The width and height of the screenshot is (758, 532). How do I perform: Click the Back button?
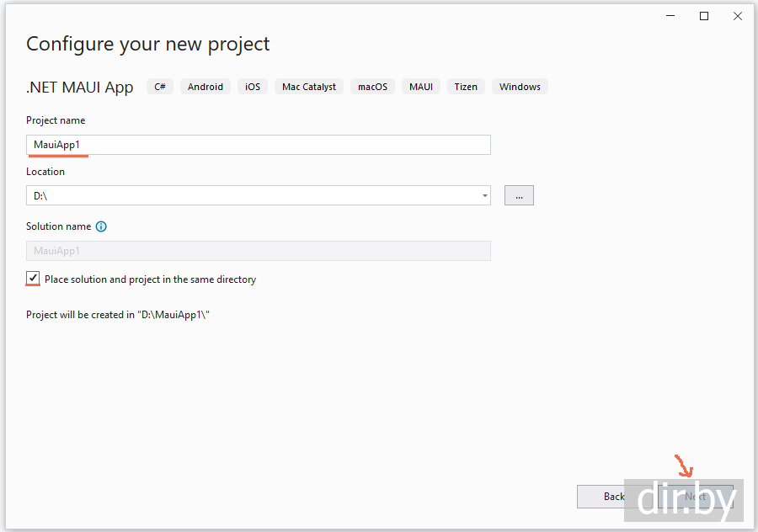point(601,497)
